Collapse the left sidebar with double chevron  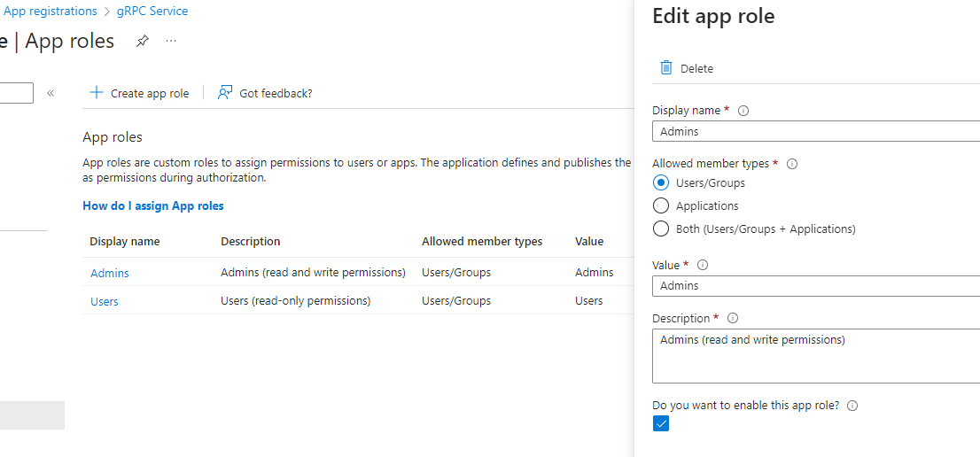tap(51, 93)
